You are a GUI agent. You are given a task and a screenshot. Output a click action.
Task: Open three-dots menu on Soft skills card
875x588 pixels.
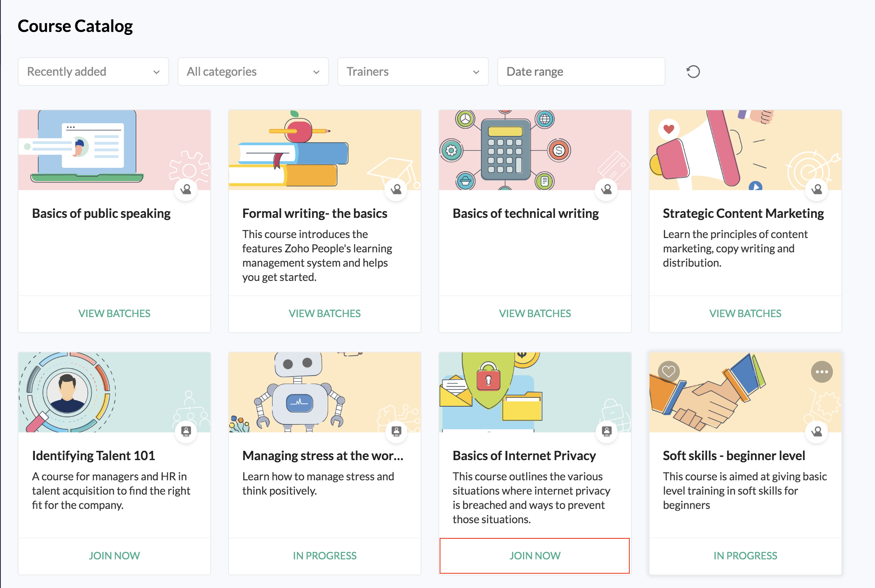click(821, 371)
